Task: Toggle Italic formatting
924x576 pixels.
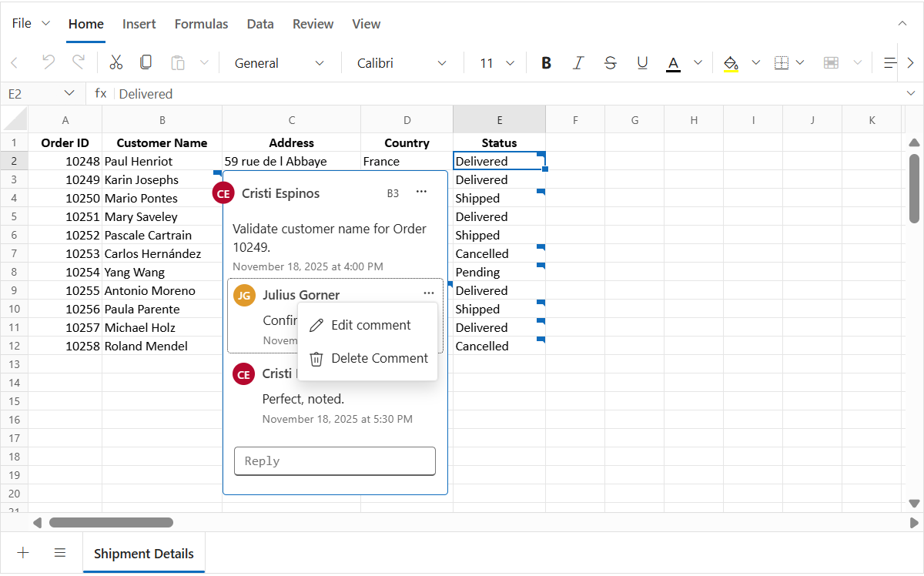Action: [578, 63]
